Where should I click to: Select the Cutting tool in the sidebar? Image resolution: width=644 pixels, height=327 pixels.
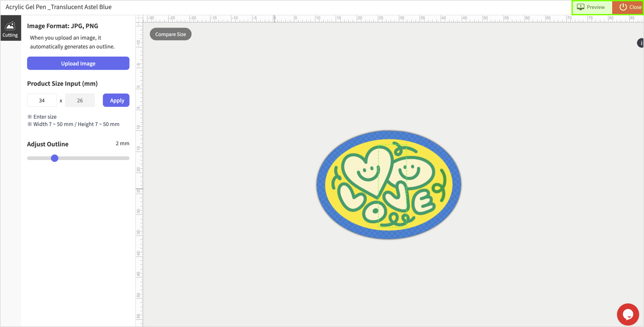click(x=10, y=29)
